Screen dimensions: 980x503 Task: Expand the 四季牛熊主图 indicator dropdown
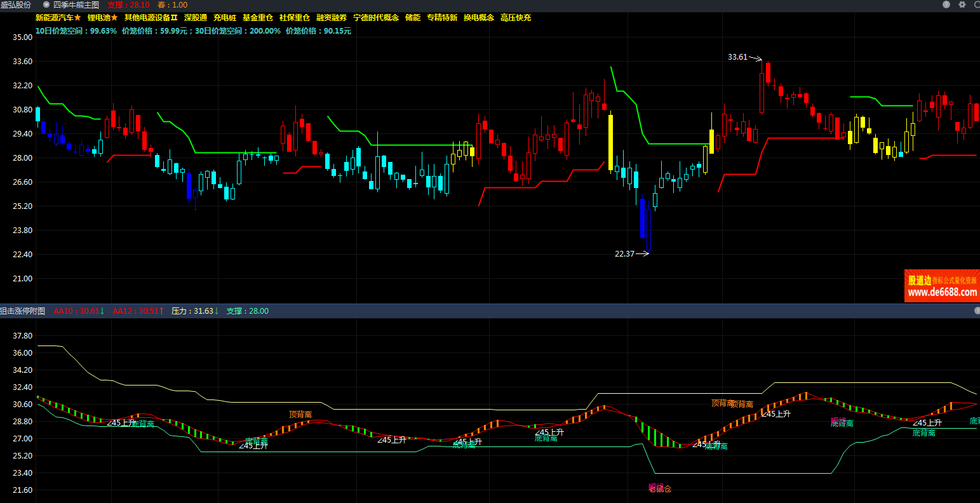coord(46,4)
